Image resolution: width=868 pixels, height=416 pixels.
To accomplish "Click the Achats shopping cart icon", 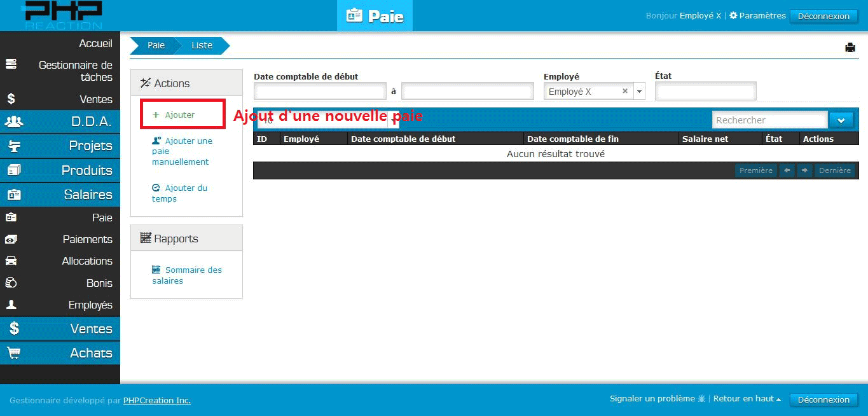I will [13, 353].
